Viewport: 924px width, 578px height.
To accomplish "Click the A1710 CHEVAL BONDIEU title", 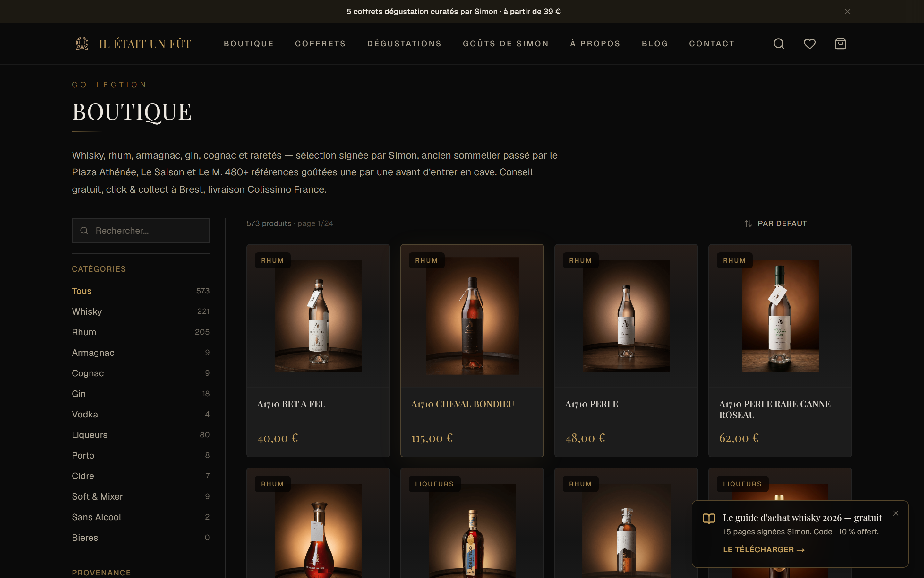I will pos(462,404).
